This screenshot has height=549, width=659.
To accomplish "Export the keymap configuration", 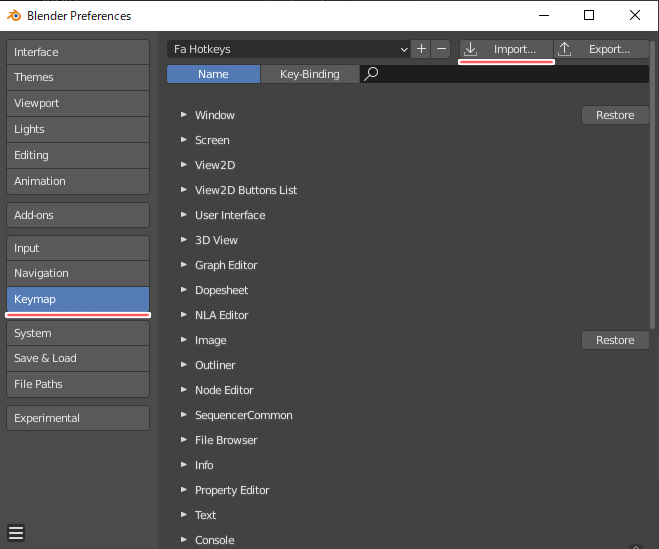I will (601, 49).
